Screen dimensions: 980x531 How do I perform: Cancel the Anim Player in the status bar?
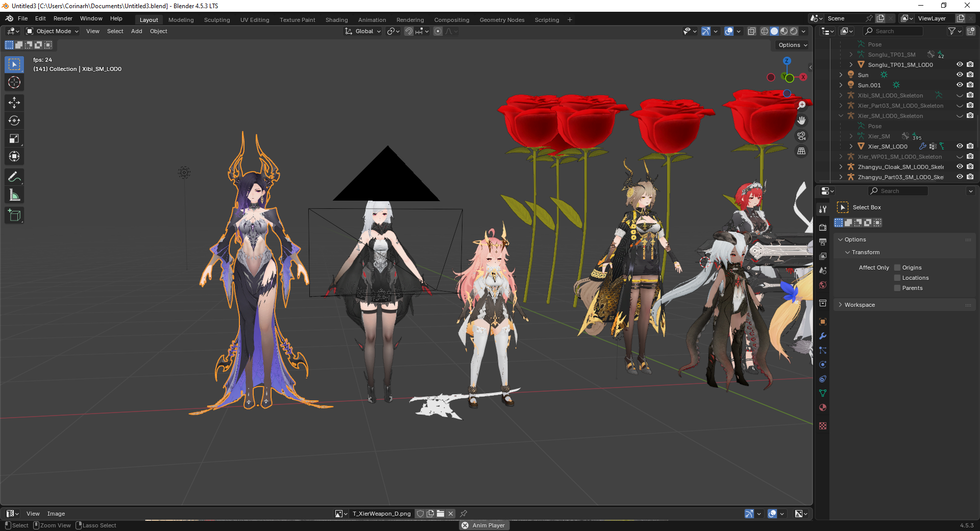tap(465, 525)
